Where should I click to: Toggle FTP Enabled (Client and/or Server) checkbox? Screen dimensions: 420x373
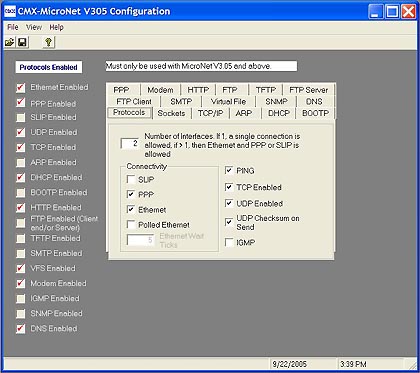click(21, 223)
